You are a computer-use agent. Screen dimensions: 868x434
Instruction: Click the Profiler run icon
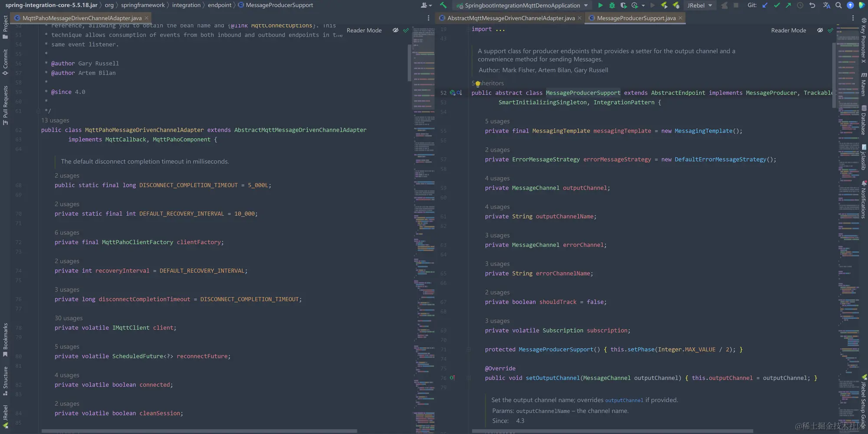(x=635, y=5)
